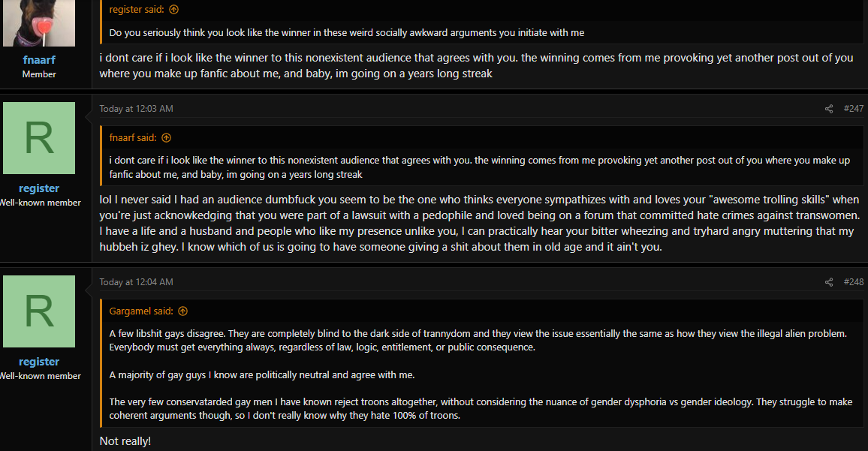This screenshot has width=868, height=451.
Task: Click timestamp 'Today at 12:04 AM'
Action: (x=136, y=281)
